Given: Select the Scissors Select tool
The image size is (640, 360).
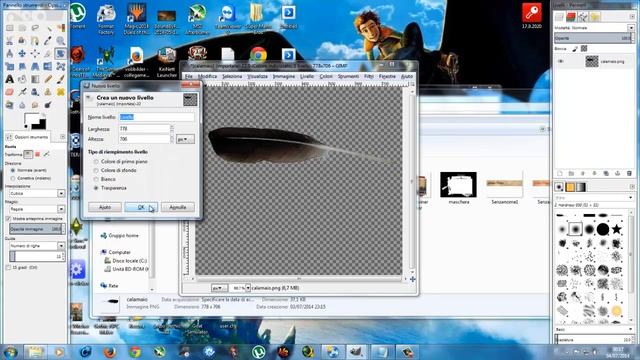Looking at the screenshot, I should (x=9, y=40).
